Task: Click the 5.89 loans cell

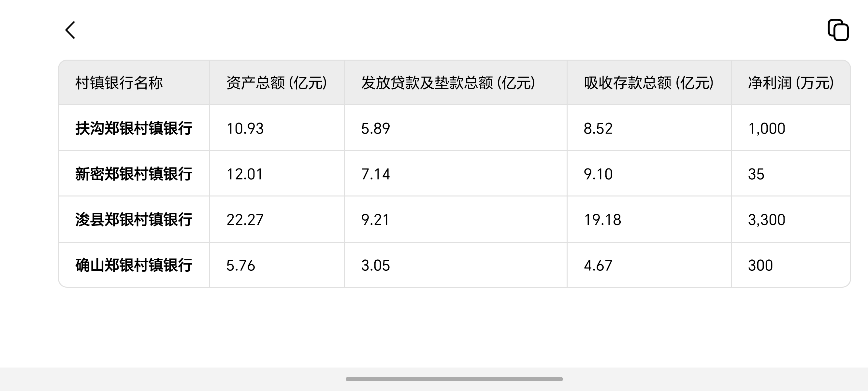Action: 375,128
